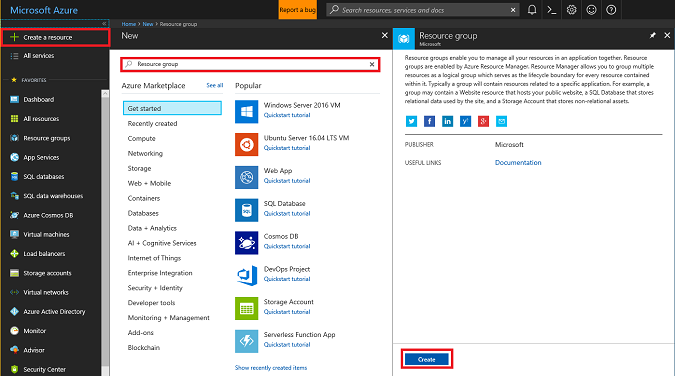Screen dimensions: 675x376
Task: Click the See all marketplace link
Action: pos(214,85)
